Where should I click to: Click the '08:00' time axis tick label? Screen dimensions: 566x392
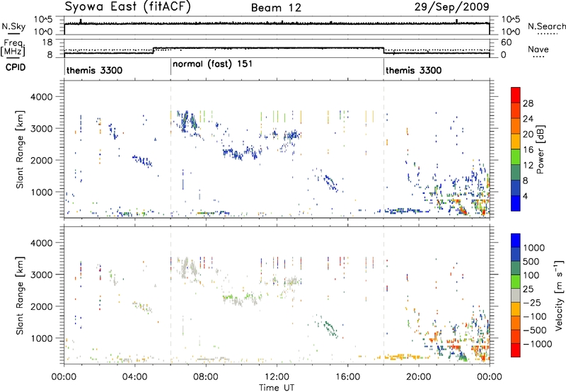click(206, 377)
